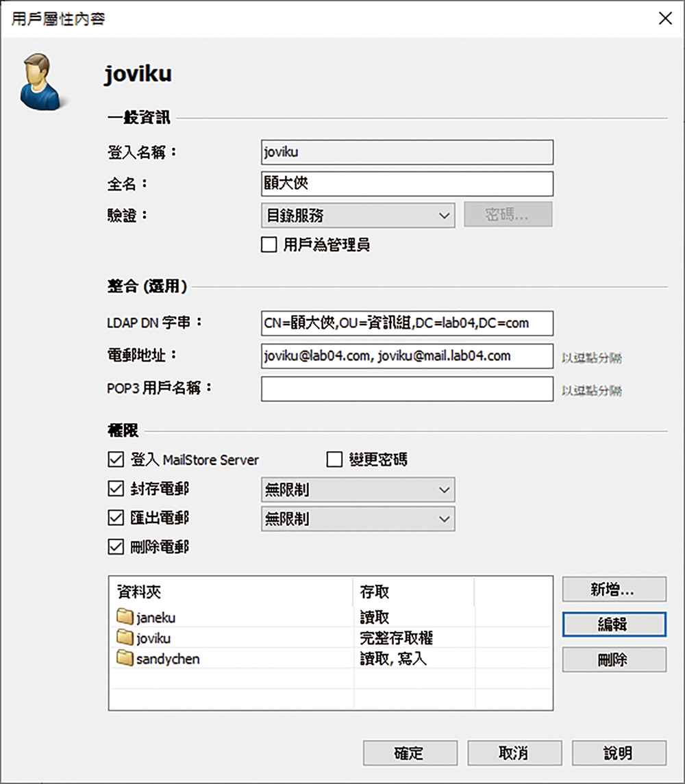Select the sandychen row name text
The image size is (685, 784).
point(168,659)
